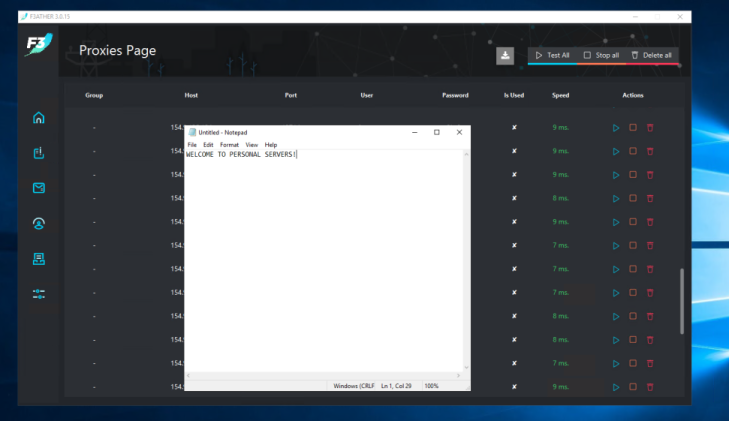729x421 pixels.
Task: Open Notepad's Edit menu
Action: click(208, 145)
